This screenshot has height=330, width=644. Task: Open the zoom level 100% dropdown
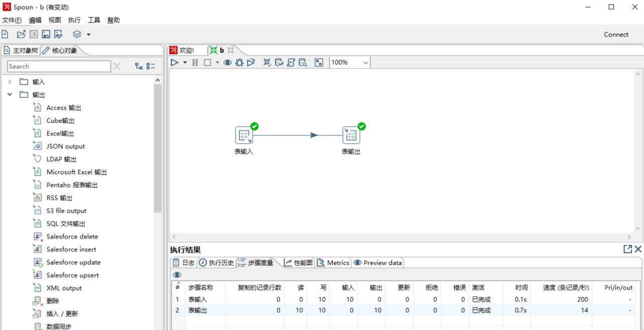(x=365, y=63)
